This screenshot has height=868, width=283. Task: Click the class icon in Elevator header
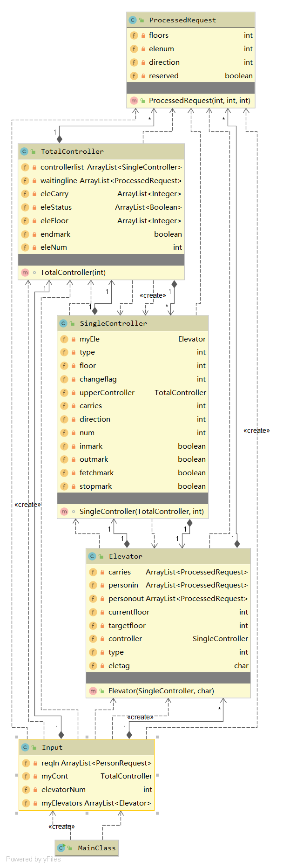click(x=92, y=556)
